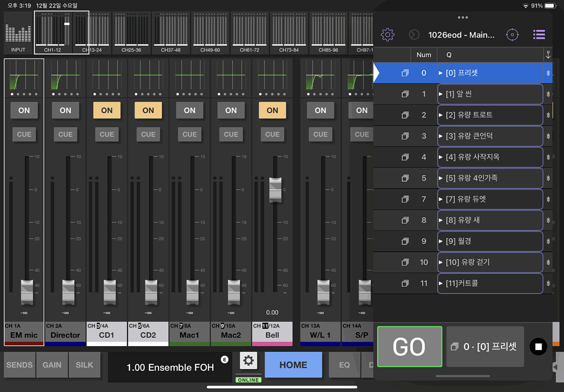Viewport: 564px width, 392px height.
Task: Expand cue [7] 유랑 듀엣 triangle
Action: [441, 200]
